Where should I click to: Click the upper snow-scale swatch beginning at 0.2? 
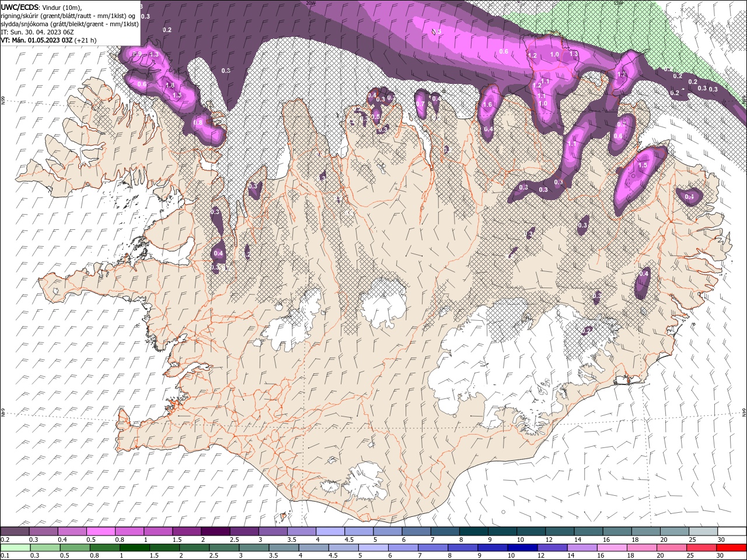15,531
